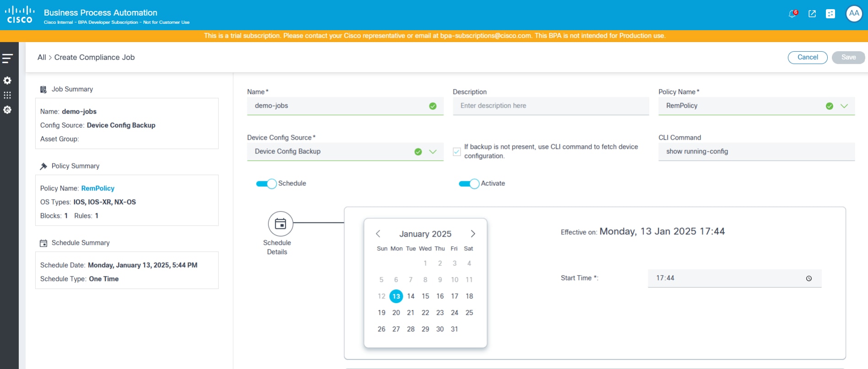
Task: Select January 19 in the calendar
Action: [x=381, y=313]
